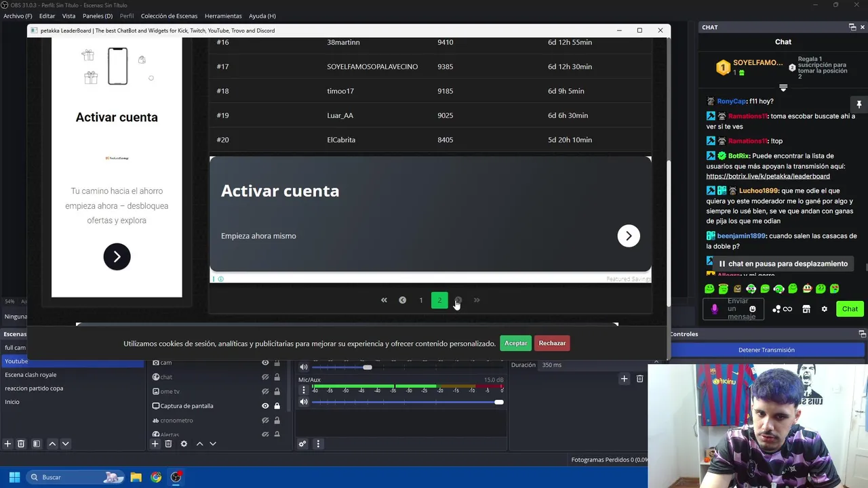Select leaderboard page 1

[421, 300]
